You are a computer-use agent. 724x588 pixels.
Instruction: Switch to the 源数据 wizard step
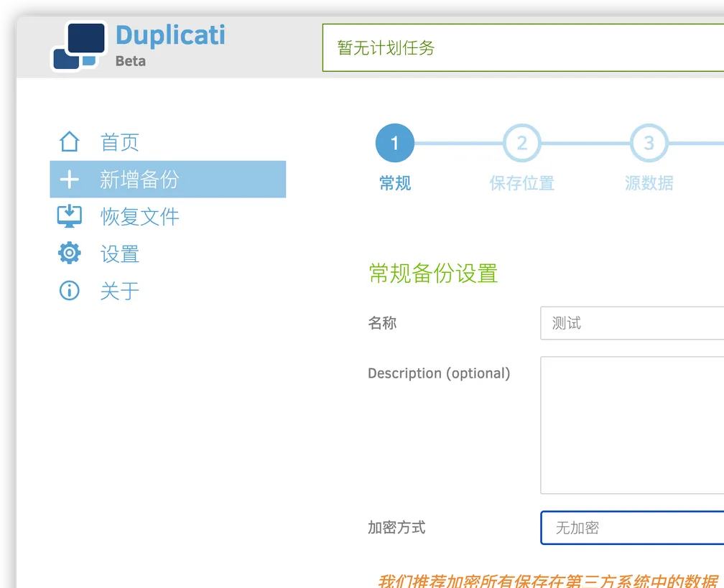coord(649,183)
